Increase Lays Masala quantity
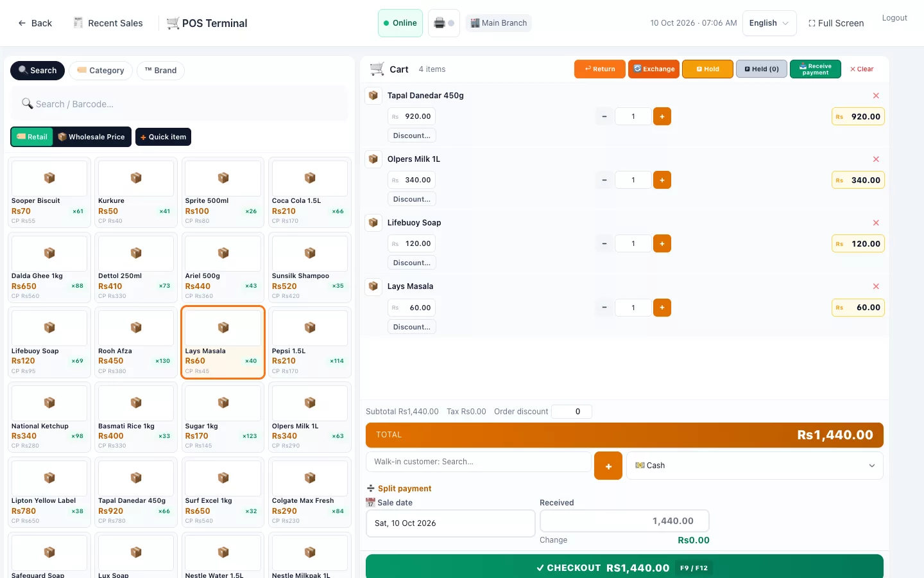This screenshot has width=924, height=578. coord(662,308)
